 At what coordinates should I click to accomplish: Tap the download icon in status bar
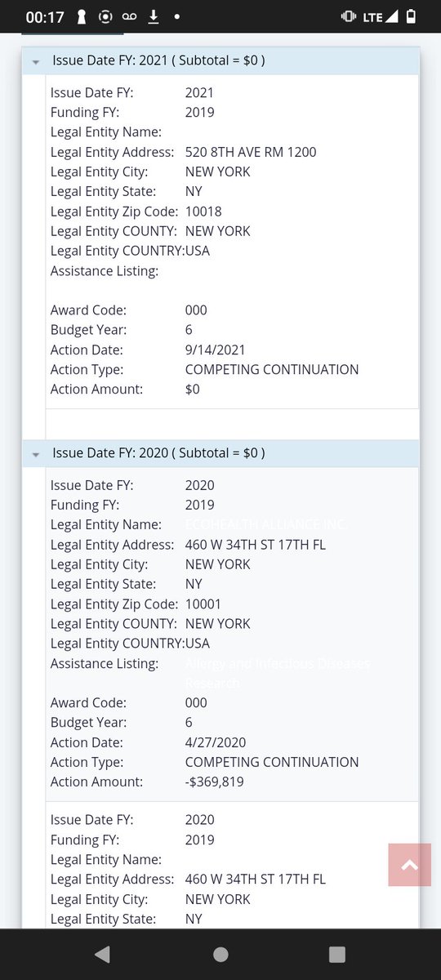(x=154, y=16)
